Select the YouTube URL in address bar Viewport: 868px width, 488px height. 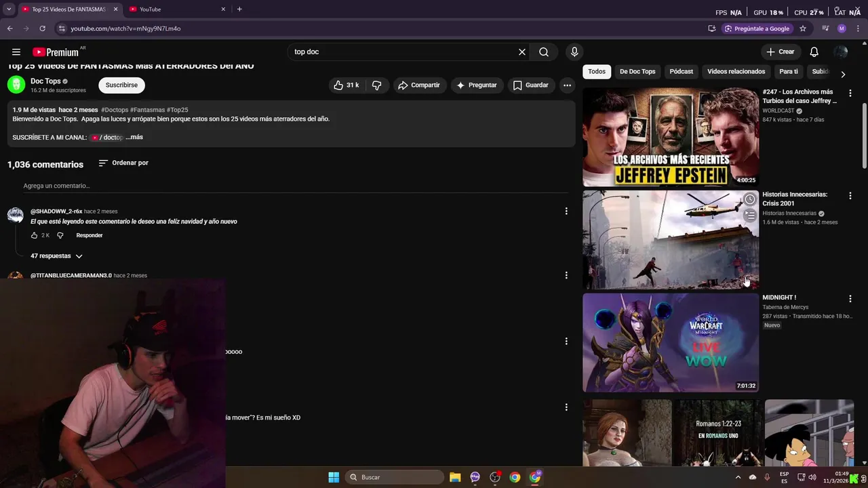point(125,28)
